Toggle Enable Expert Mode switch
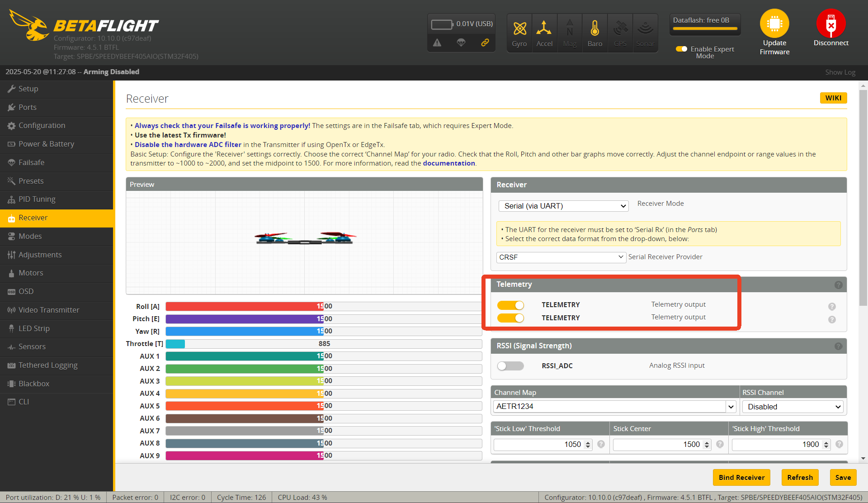This screenshot has height=503, width=868. click(x=681, y=49)
